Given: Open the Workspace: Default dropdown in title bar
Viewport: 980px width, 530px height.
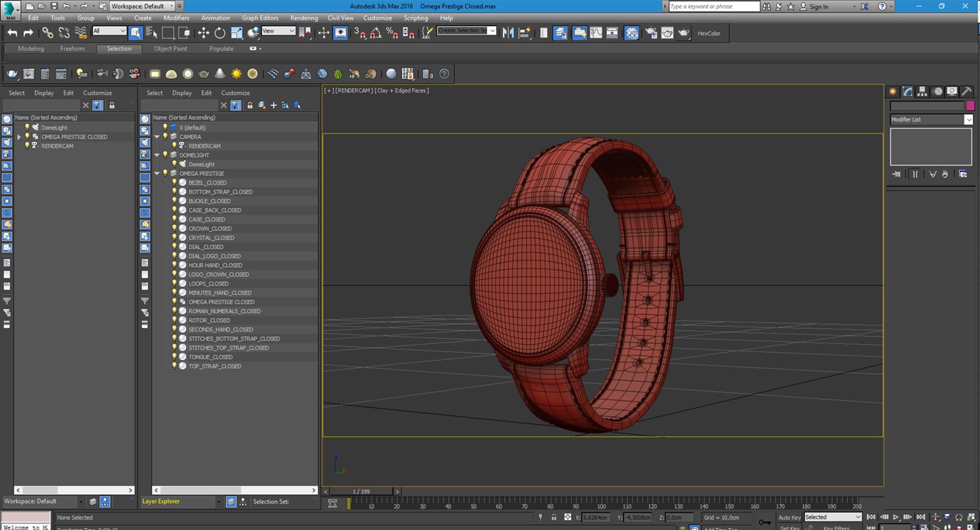Looking at the screenshot, I should click(x=141, y=6).
